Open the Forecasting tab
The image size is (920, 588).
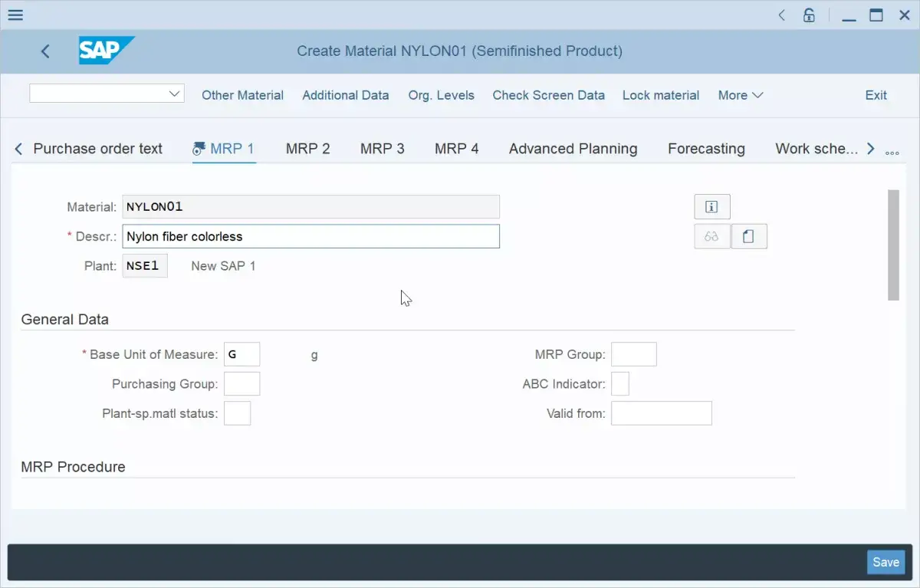point(706,149)
